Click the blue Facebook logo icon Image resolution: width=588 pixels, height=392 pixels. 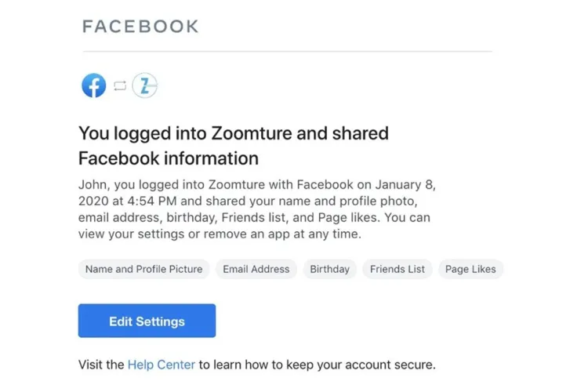pyautogui.click(x=94, y=85)
